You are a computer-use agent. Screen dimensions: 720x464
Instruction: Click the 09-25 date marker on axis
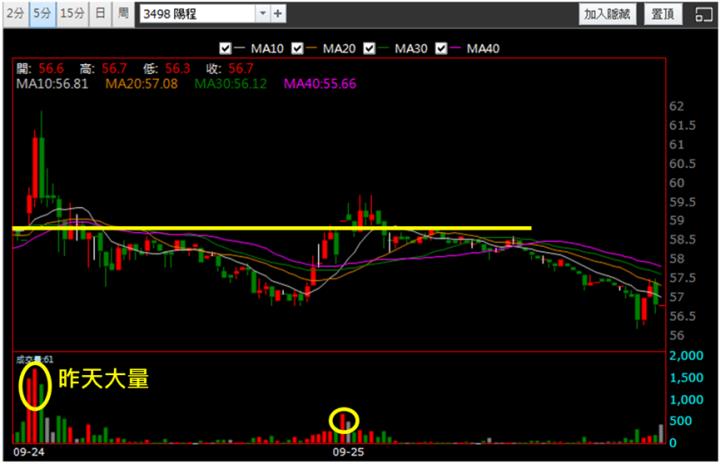[348, 452]
